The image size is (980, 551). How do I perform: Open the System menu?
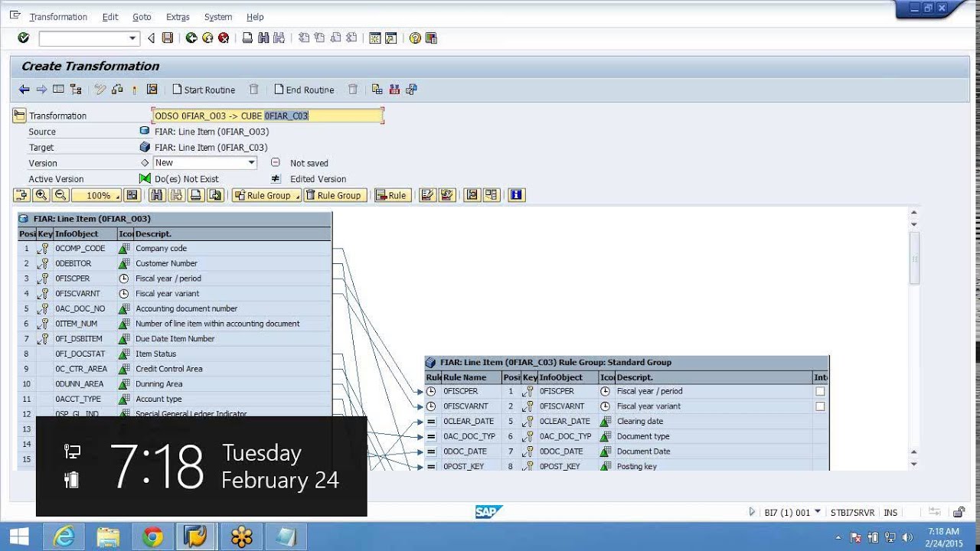point(218,17)
